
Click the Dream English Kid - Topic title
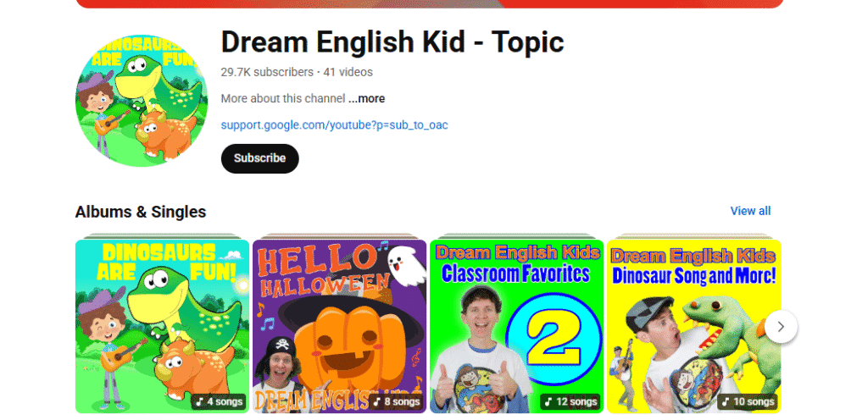[392, 41]
